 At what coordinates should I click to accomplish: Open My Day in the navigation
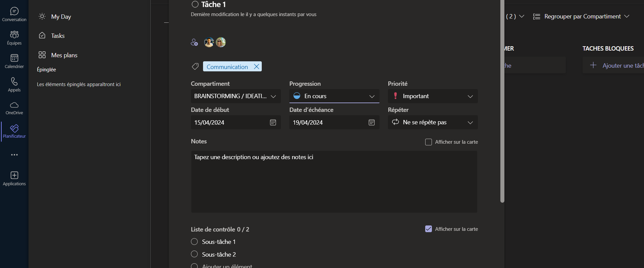[x=61, y=17]
